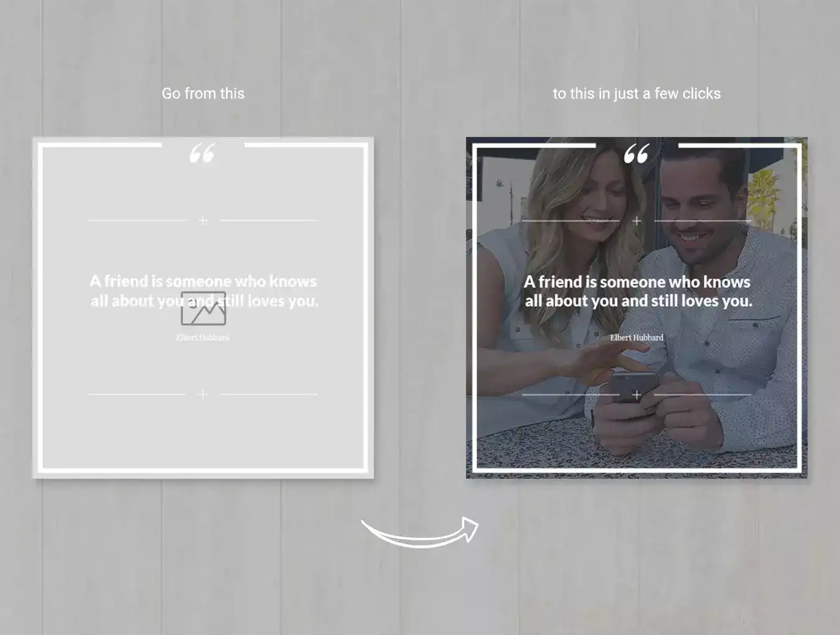
Task: Click the curved arrow between the templates
Action: (x=420, y=533)
